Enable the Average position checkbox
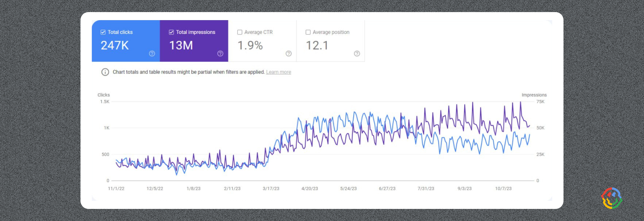The width and height of the screenshot is (644, 221). [308, 32]
